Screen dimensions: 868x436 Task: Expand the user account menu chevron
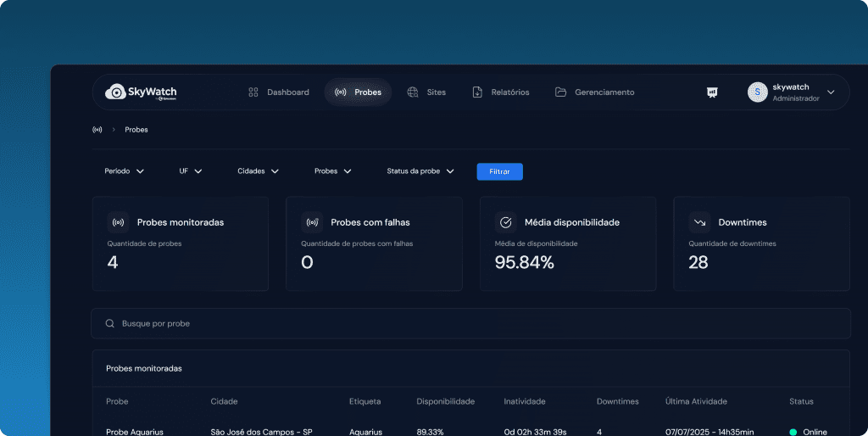point(831,92)
